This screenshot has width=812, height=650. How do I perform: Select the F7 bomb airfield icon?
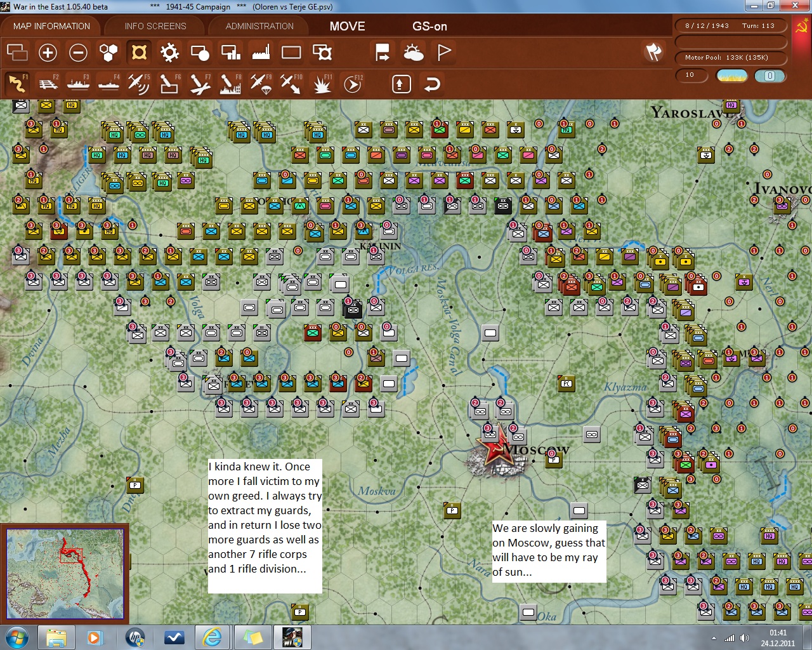(x=200, y=84)
